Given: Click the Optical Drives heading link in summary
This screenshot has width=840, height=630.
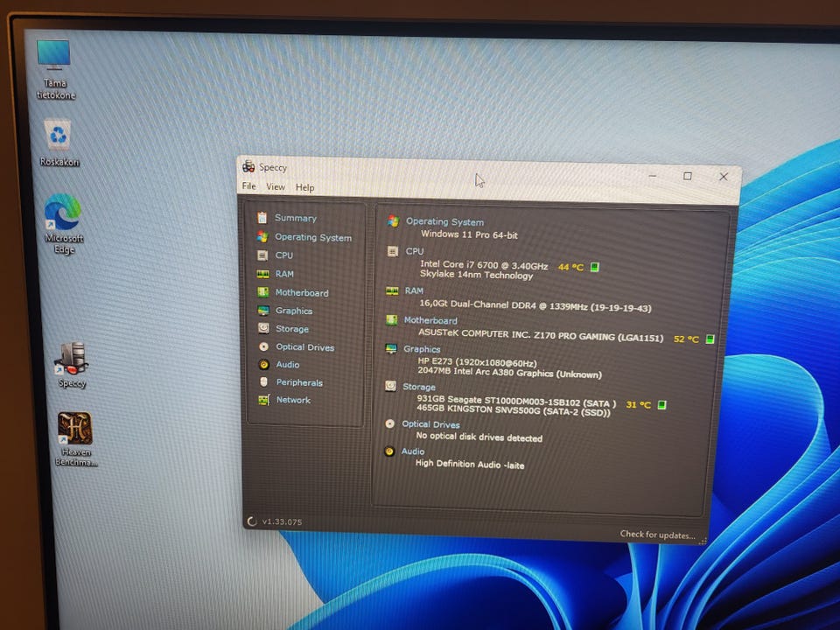Looking at the screenshot, I should (430, 424).
